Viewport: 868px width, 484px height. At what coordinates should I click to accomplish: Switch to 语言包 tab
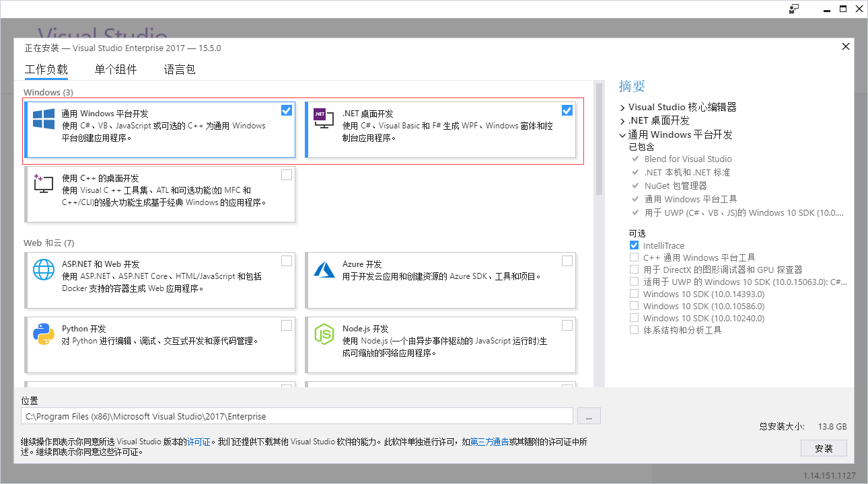(x=180, y=69)
